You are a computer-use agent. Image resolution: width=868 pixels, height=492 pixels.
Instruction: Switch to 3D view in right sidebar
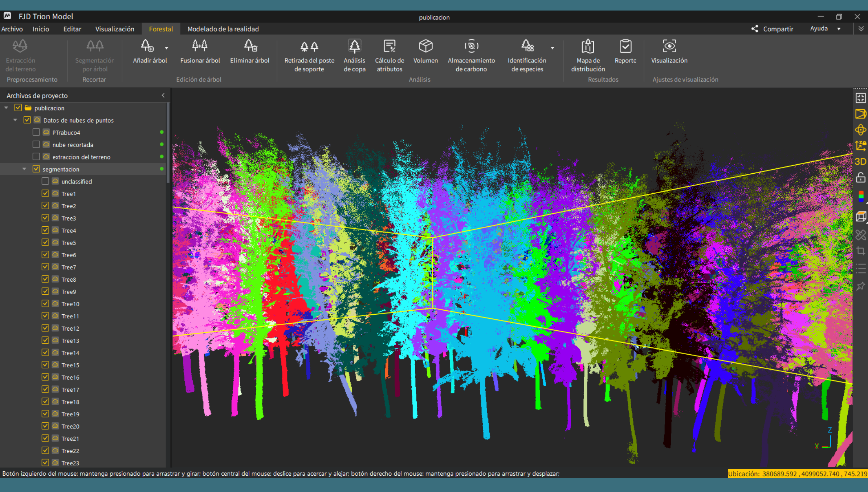click(x=860, y=161)
